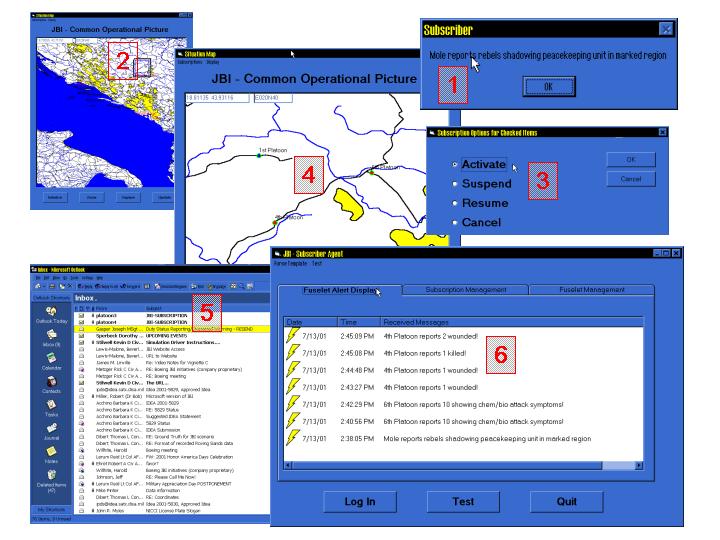Open My Shortcuts group in Outlook sidebar

[51, 509]
